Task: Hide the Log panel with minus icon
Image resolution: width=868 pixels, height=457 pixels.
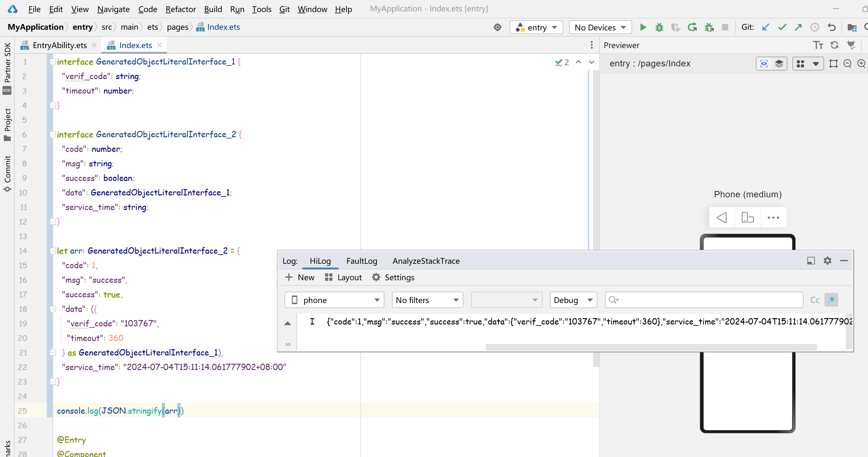Action: tap(844, 261)
